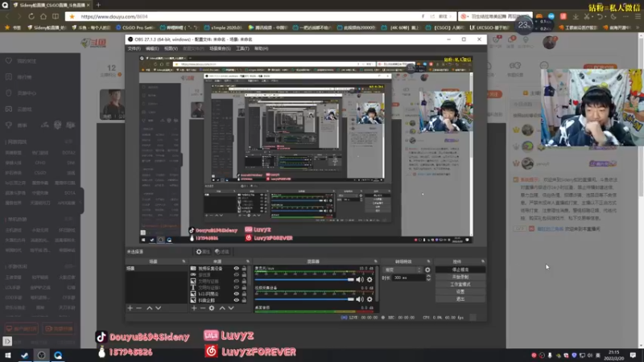
Task: Click the transition duration 300 ms field
Action: pos(409,278)
